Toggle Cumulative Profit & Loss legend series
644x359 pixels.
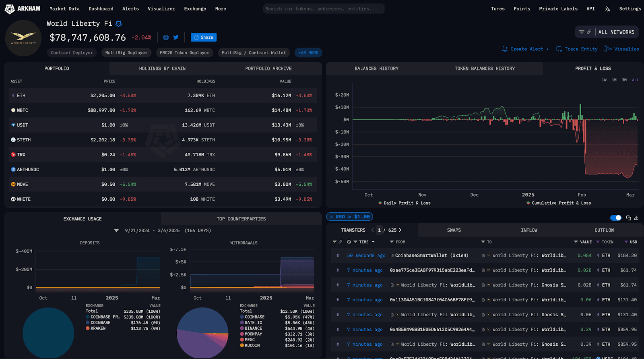(x=559, y=203)
